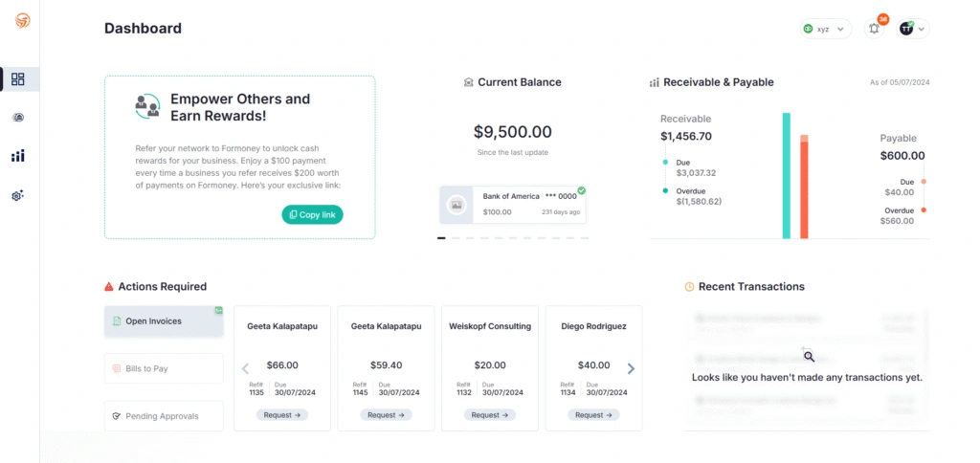Click the first dot of balance carousel
980x463 pixels.
[441, 238]
